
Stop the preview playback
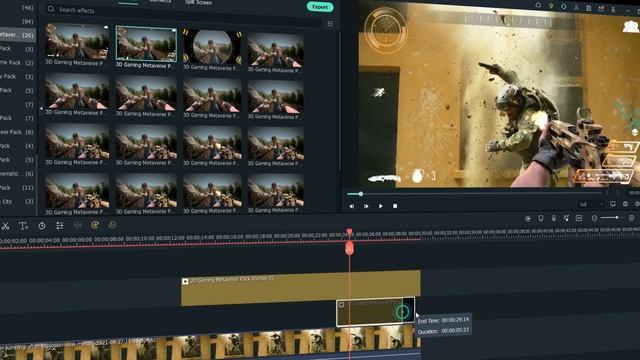395,206
